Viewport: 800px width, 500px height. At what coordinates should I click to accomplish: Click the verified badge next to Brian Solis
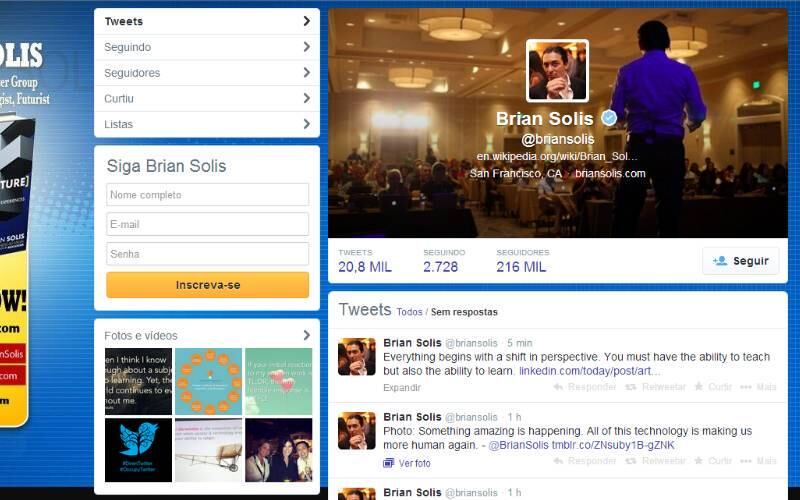click(608, 119)
